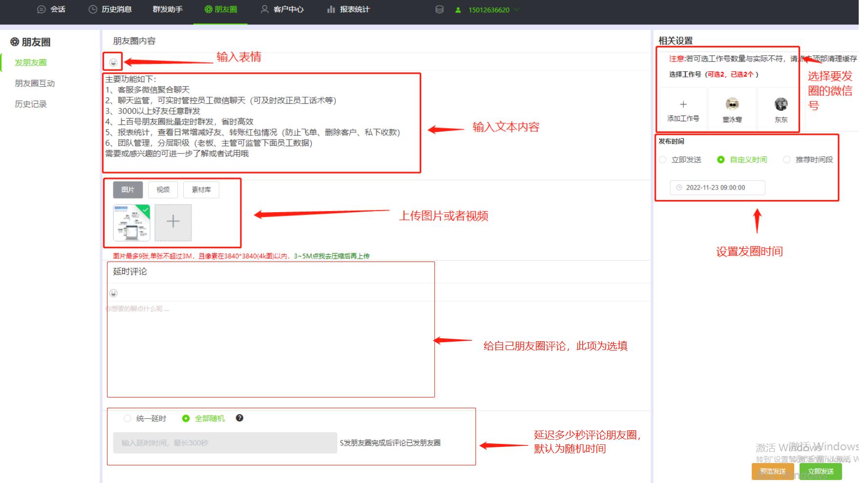Open the 素材库 tab
This screenshot has height=483, width=868.
[201, 190]
